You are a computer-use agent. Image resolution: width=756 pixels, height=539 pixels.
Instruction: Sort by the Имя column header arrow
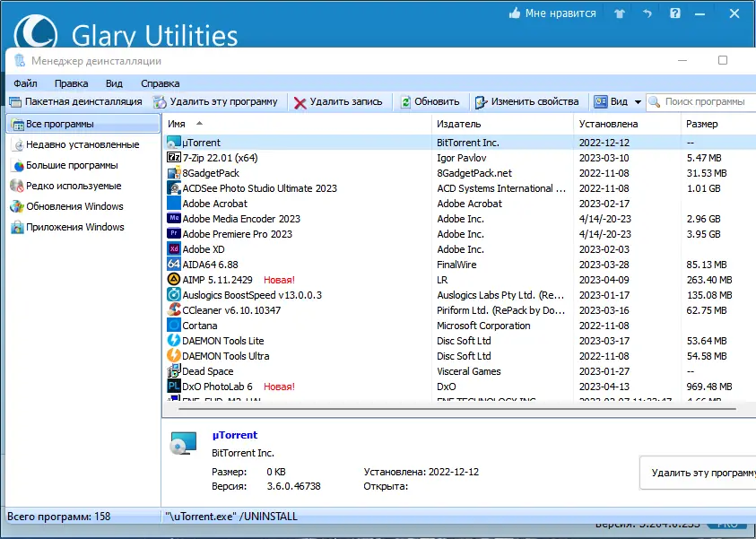[x=199, y=124]
